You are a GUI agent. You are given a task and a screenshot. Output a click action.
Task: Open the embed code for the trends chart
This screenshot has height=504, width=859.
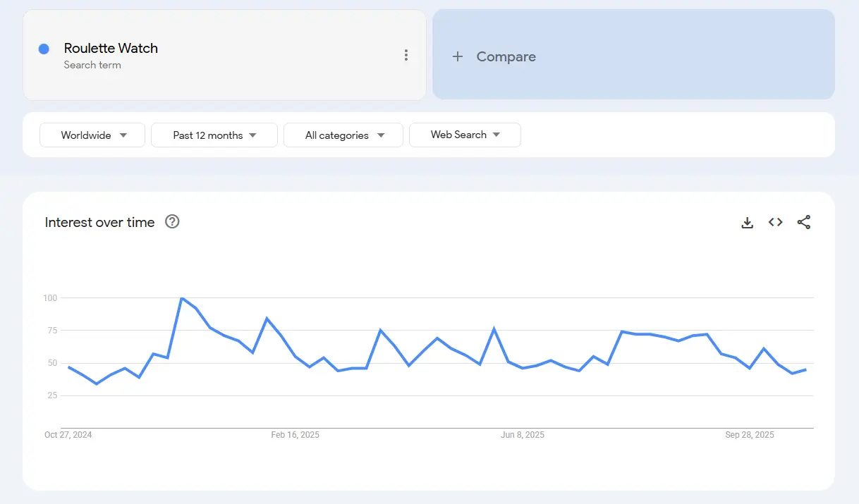(x=775, y=222)
